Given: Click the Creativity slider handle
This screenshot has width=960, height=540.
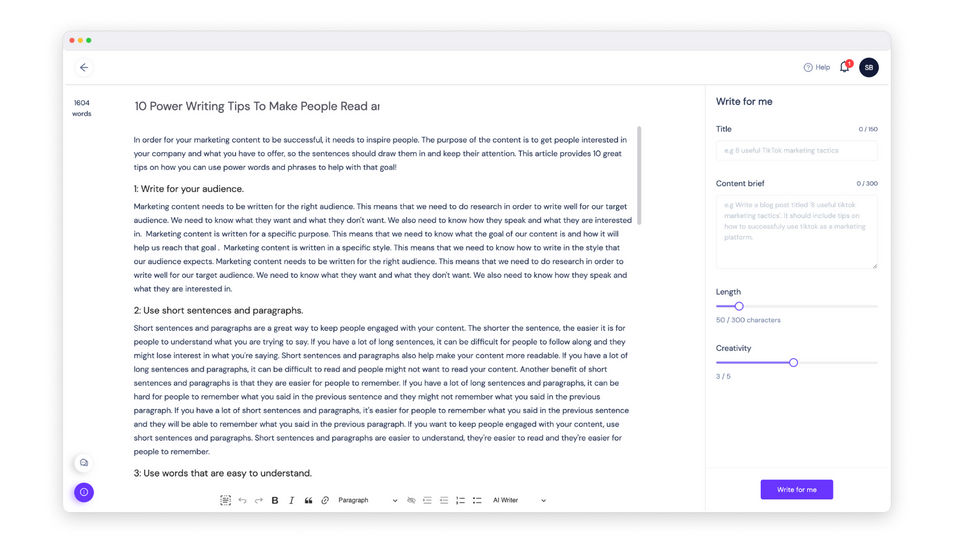Looking at the screenshot, I should click(793, 362).
